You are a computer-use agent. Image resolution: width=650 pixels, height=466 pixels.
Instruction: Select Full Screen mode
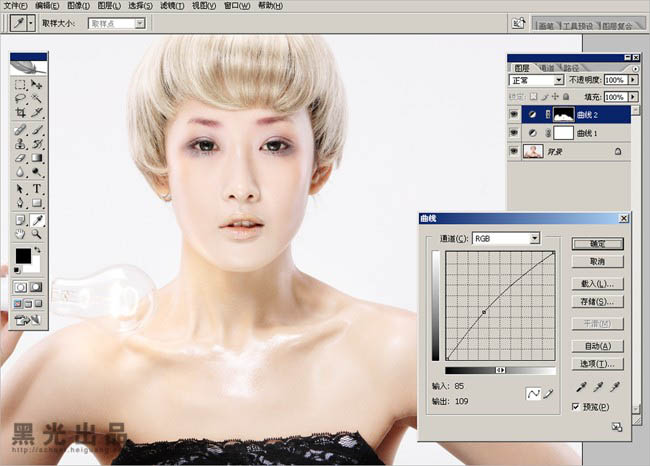coord(39,304)
